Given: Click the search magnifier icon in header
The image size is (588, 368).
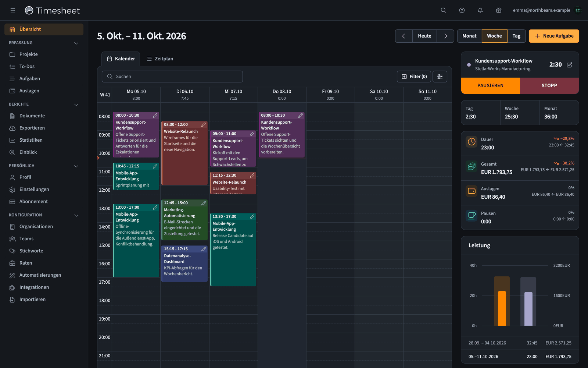Looking at the screenshot, I should coord(444,10).
